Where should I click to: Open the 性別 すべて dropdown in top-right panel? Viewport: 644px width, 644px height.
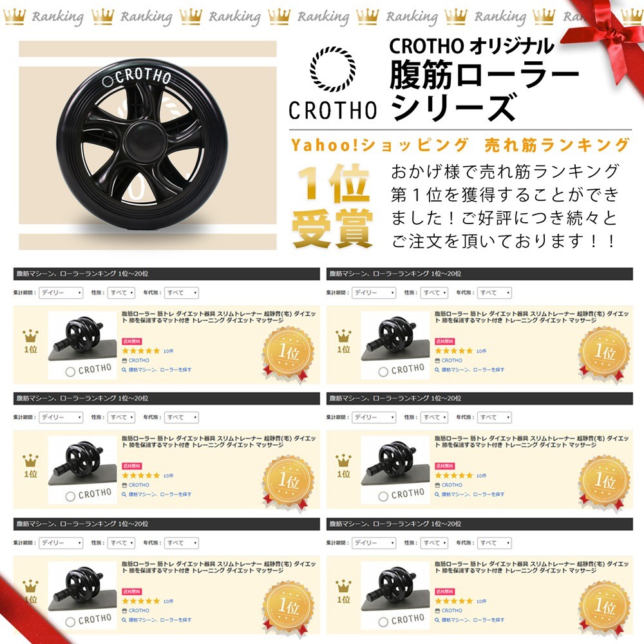point(434,293)
